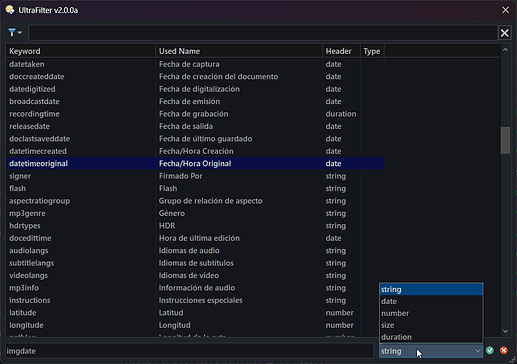Screen dimensions: 517x364
Task: Select the latitude row
Action: [195, 313]
